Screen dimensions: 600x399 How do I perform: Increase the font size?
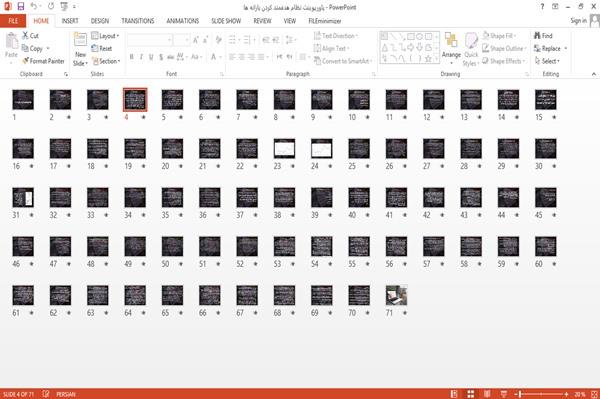pyautogui.click(x=196, y=39)
